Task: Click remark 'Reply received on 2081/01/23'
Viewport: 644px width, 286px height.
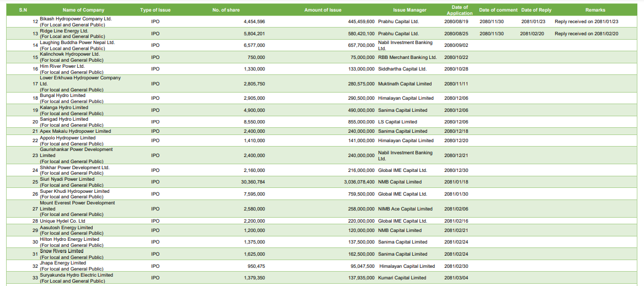Action: [x=587, y=21]
